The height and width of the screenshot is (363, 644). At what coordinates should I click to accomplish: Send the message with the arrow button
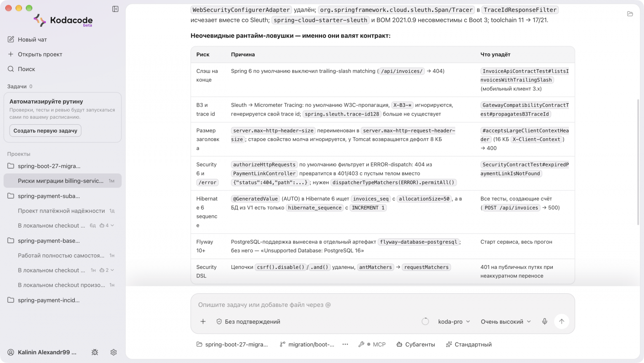(x=561, y=321)
